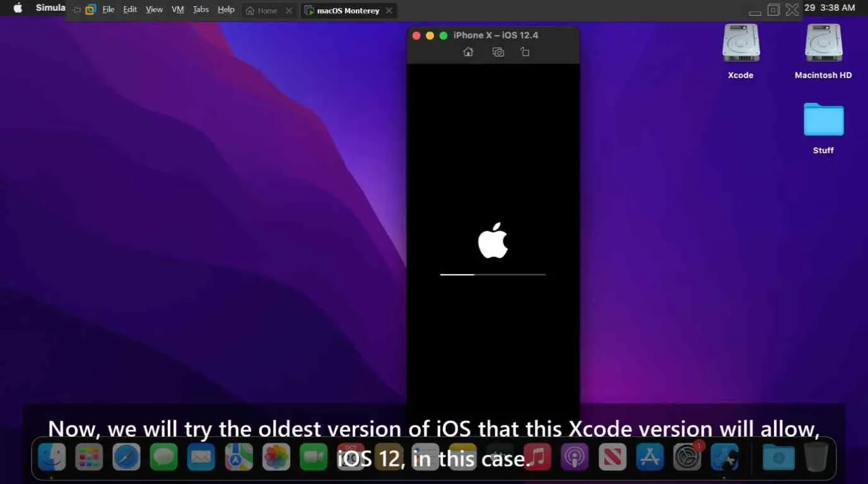Zoom the iPhone X simulator window
This screenshot has width=868, height=484.
443,35
